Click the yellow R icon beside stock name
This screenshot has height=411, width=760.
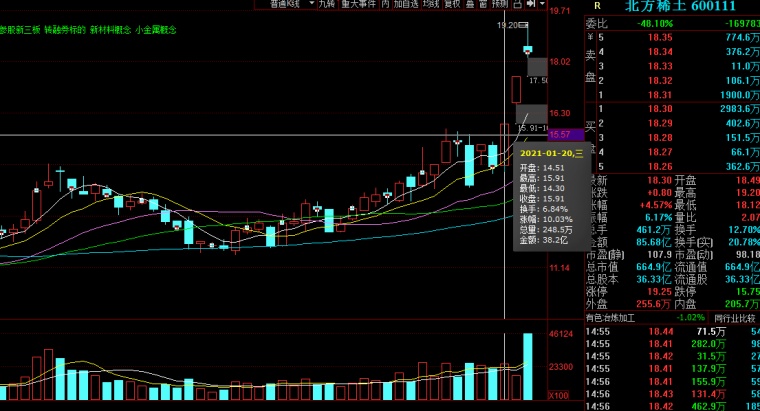596,6
